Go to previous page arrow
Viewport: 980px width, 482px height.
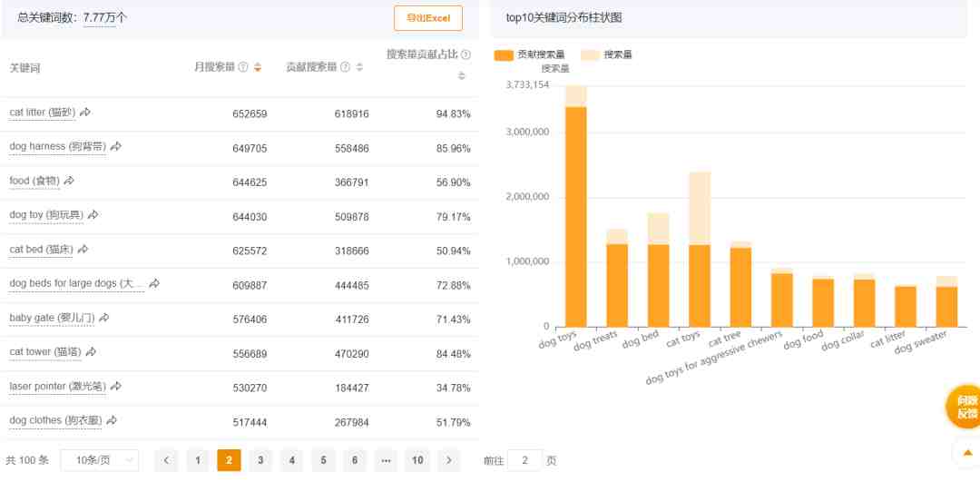tap(166, 460)
